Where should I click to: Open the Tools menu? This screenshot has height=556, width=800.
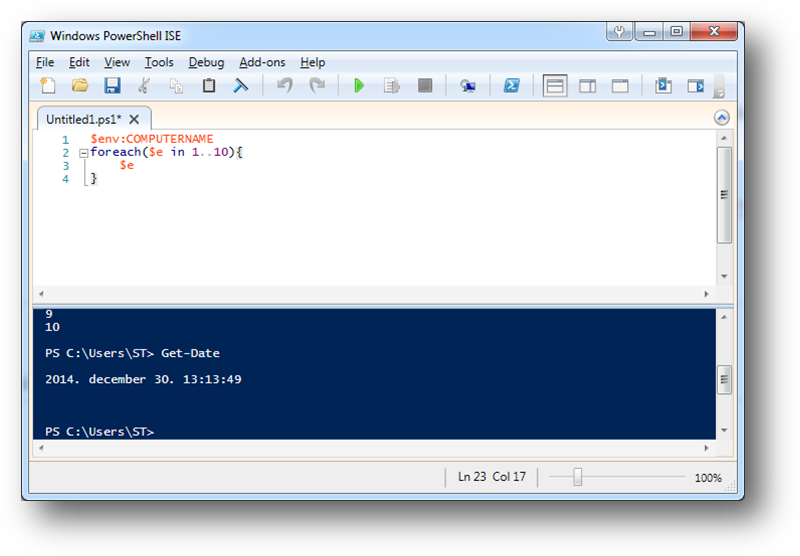tap(159, 62)
